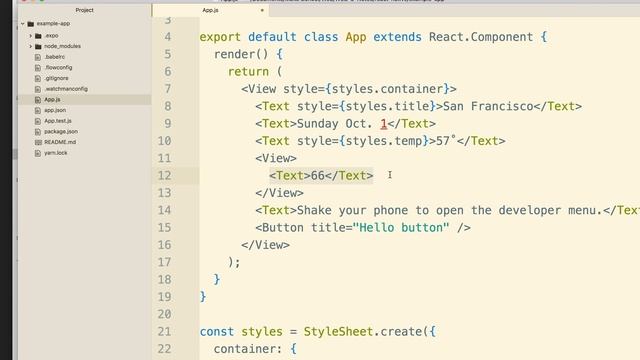Open the .flowconfig file
The width and height of the screenshot is (640, 360).
point(58,67)
